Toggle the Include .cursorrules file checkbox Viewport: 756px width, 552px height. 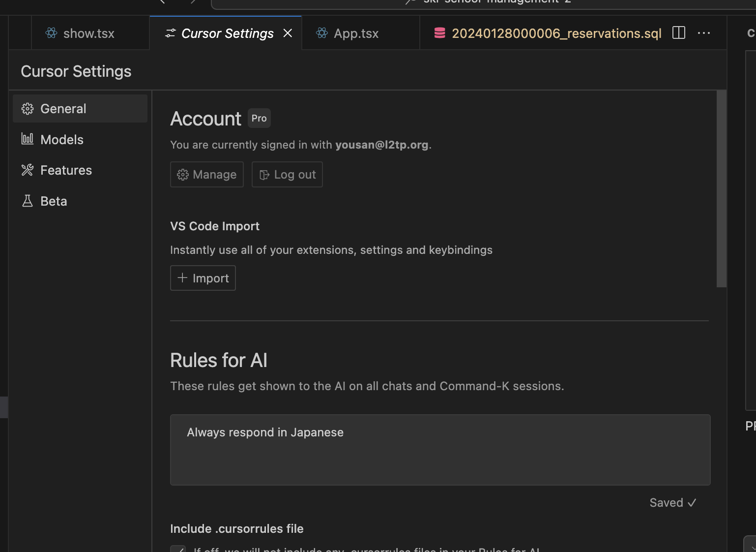click(x=178, y=549)
